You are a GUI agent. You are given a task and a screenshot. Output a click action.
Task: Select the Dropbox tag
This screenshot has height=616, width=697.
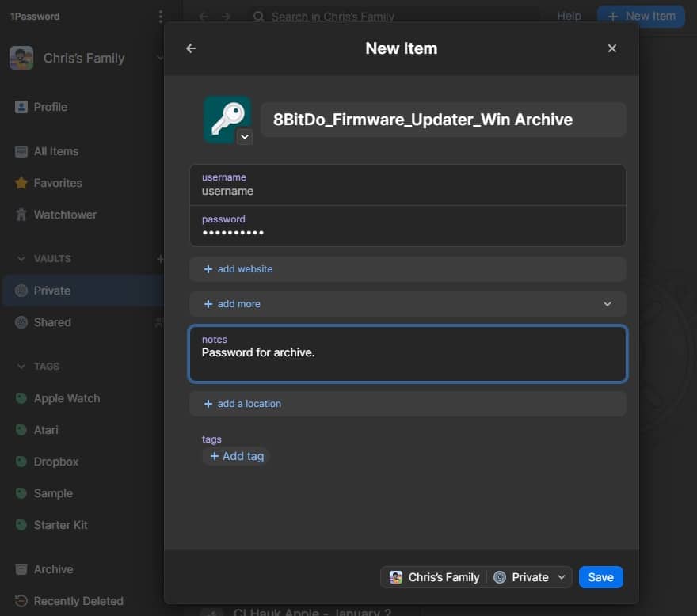pyautogui.click(x=56, y=462)
